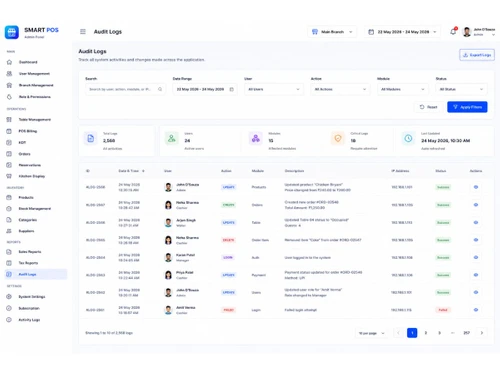The width and height of the screenshot is (500, 375).
Task: Open the All Modules filter dropdown
Action: click(x=403, y=89)
